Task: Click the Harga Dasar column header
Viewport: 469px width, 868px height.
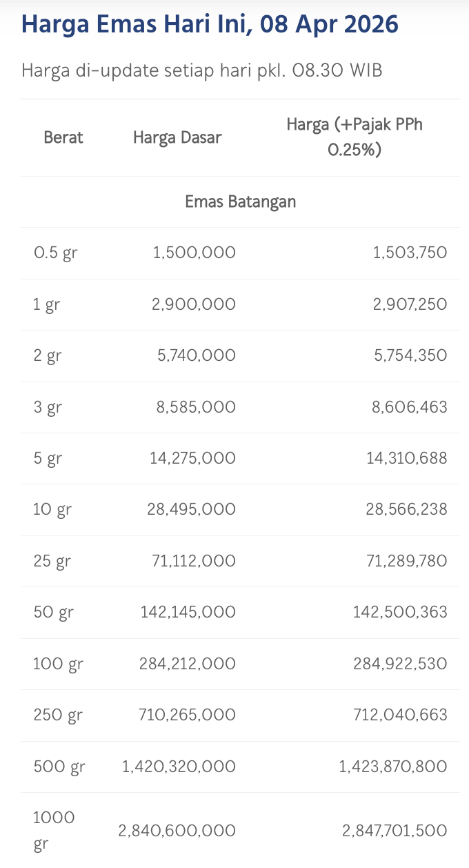Action: pos(177,137)
